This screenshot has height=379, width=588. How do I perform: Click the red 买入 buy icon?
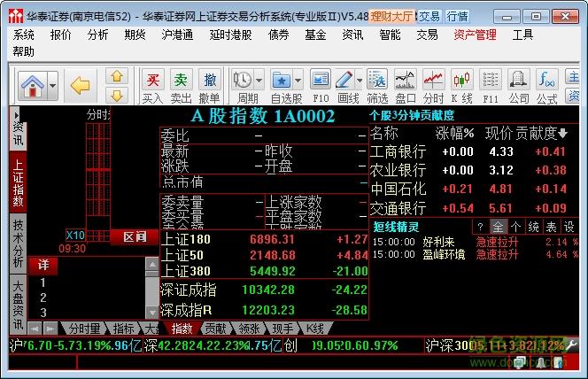(x=152, y=81)
